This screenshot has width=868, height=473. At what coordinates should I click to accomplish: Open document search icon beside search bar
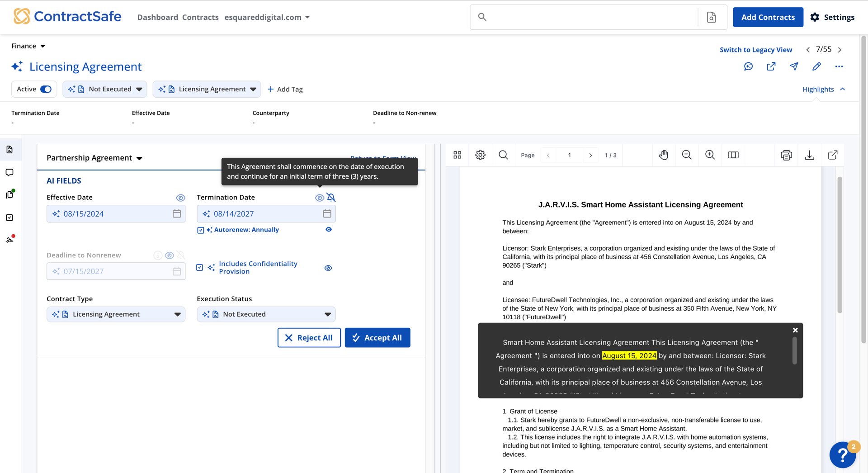click(712, 17)
